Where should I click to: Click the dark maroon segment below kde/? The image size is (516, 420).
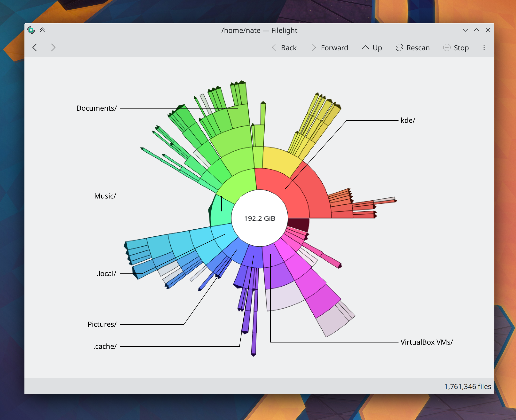(299, 224)
